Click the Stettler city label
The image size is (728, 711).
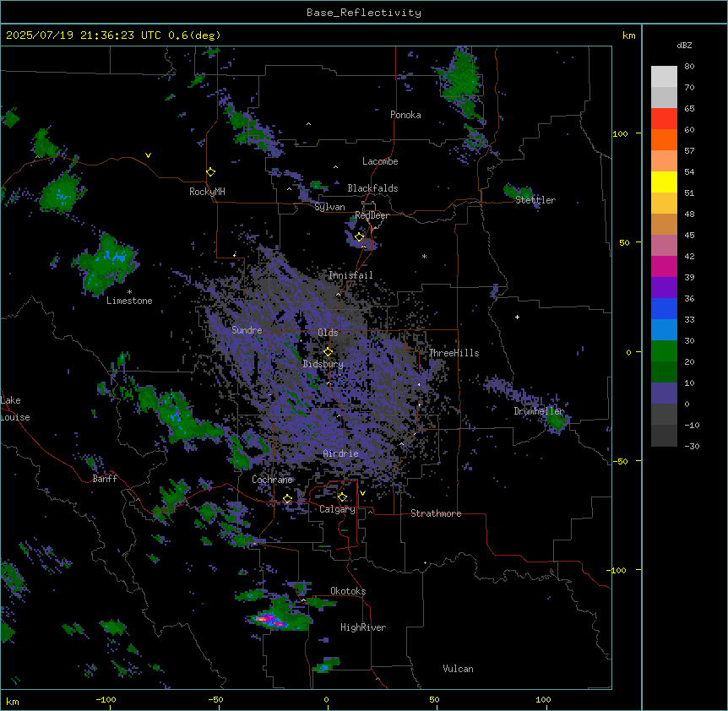click(x=535, y=200)
